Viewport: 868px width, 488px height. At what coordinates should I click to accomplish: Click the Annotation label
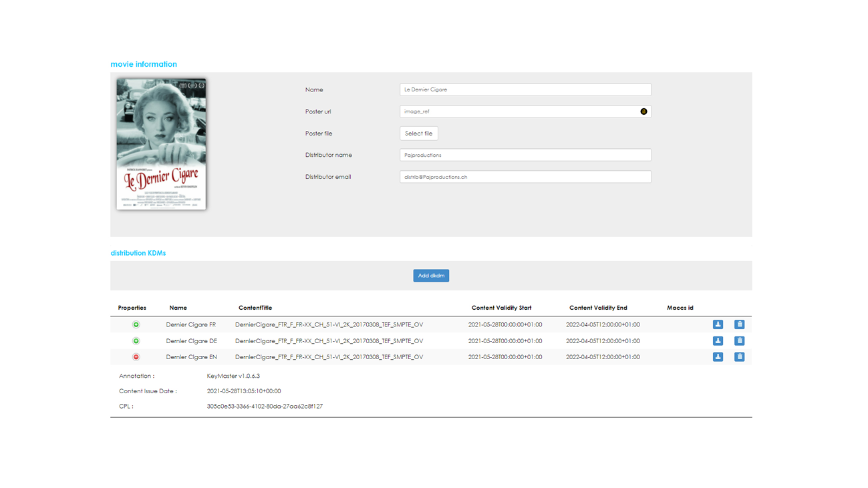[x=136, y=376]
